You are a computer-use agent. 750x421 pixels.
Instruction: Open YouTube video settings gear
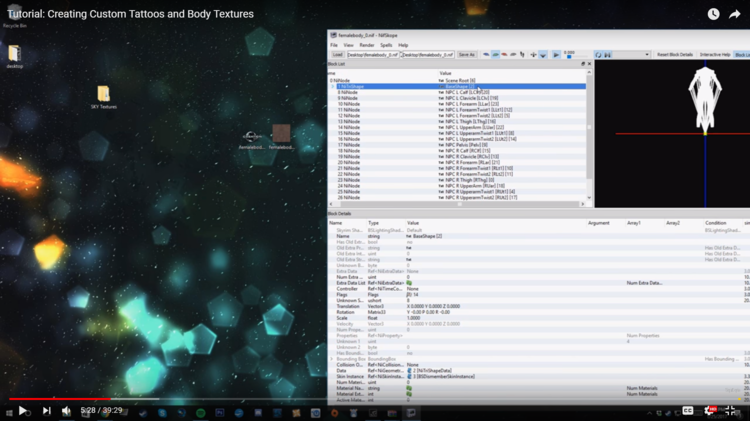(x=710, y=410)
